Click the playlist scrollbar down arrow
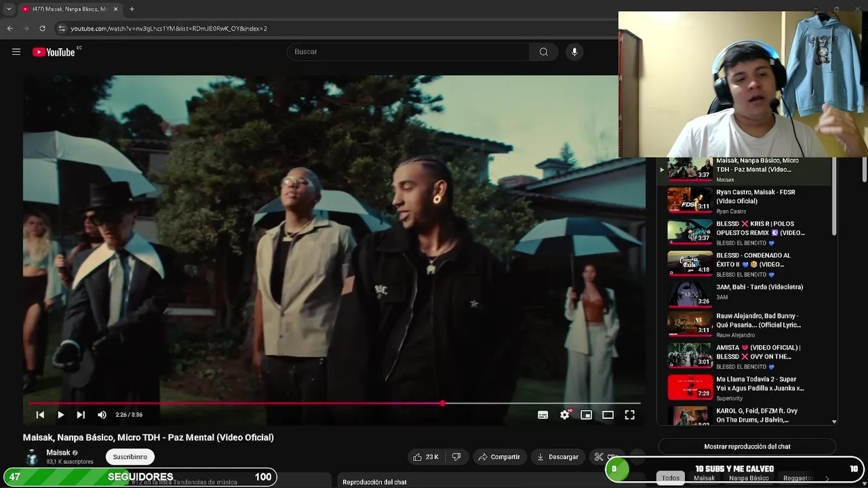The height and width of the screenshot is (488, 868). point(834,422)
